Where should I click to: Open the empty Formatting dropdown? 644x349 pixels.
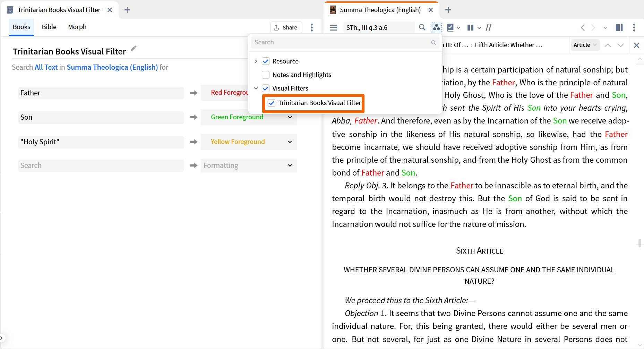(x=249, y=165)
